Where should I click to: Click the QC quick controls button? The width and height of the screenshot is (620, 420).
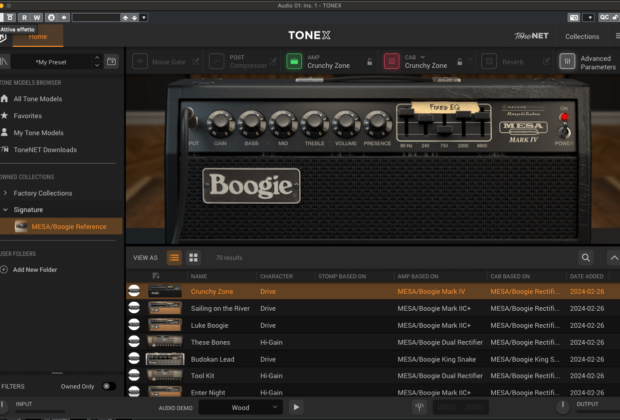coord(604,17)
